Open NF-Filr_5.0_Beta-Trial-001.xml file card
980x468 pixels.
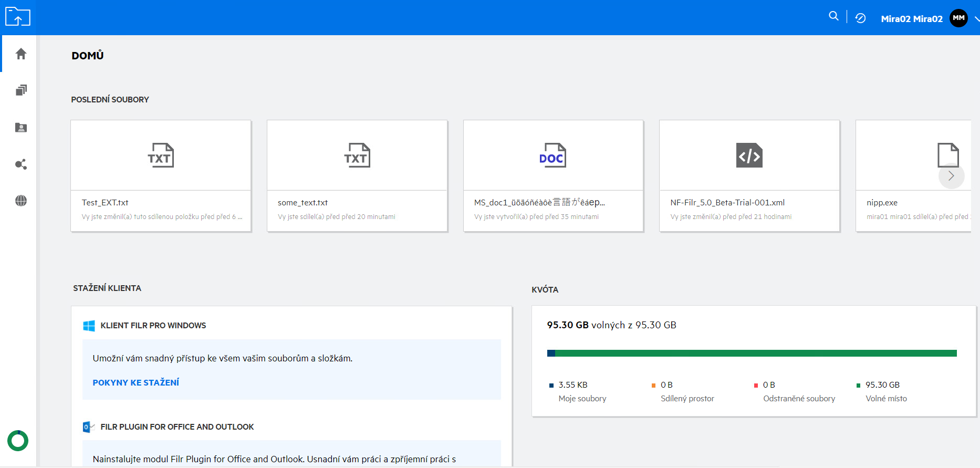pos(749,176)
